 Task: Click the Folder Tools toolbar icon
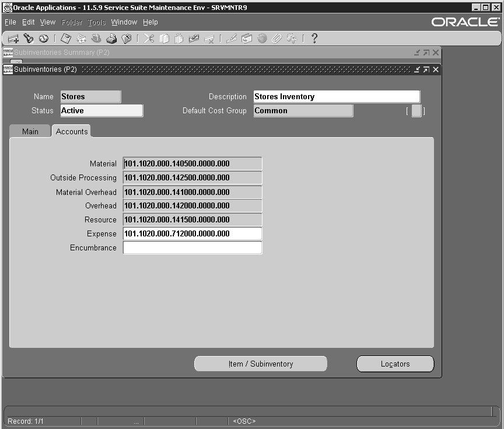(292, 39)
